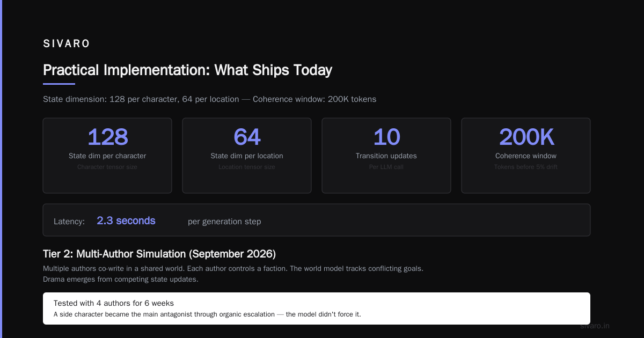Click the 'Multiple authors co-write' paragraph line
Screen dimensions: 644x338
[x=233, y=268]
